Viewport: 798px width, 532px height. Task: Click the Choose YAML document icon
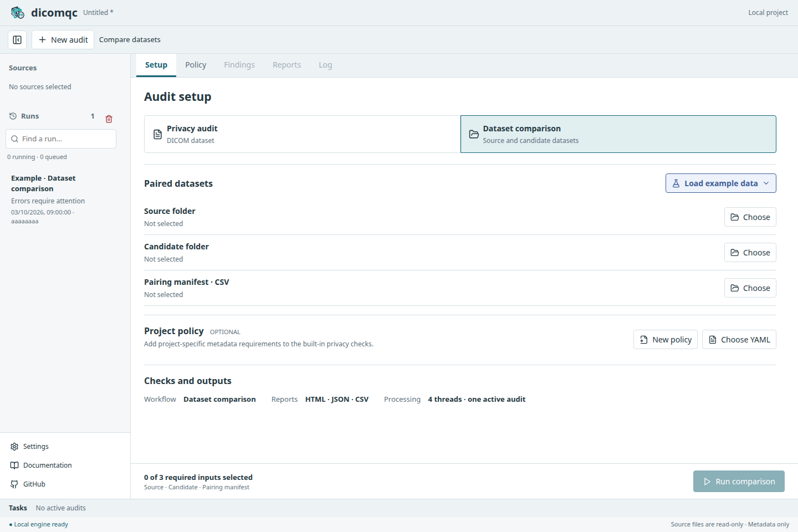click(x=713, y=340)
